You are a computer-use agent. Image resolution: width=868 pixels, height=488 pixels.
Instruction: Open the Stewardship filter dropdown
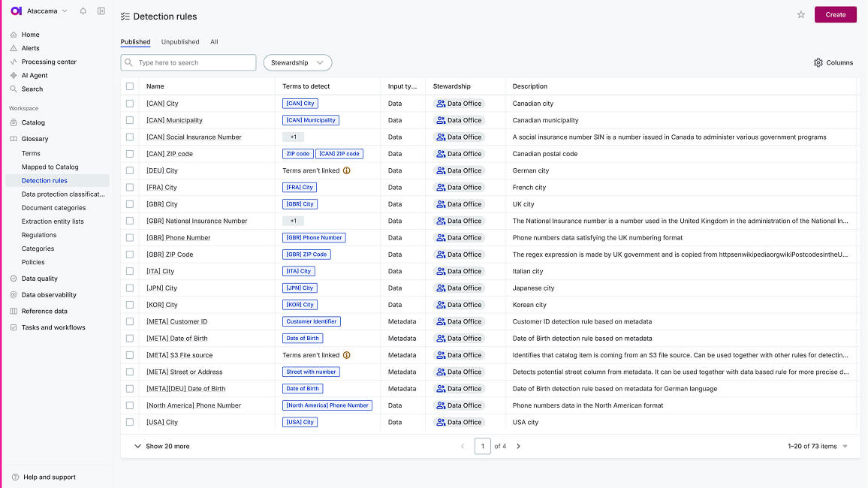[297, 62]
